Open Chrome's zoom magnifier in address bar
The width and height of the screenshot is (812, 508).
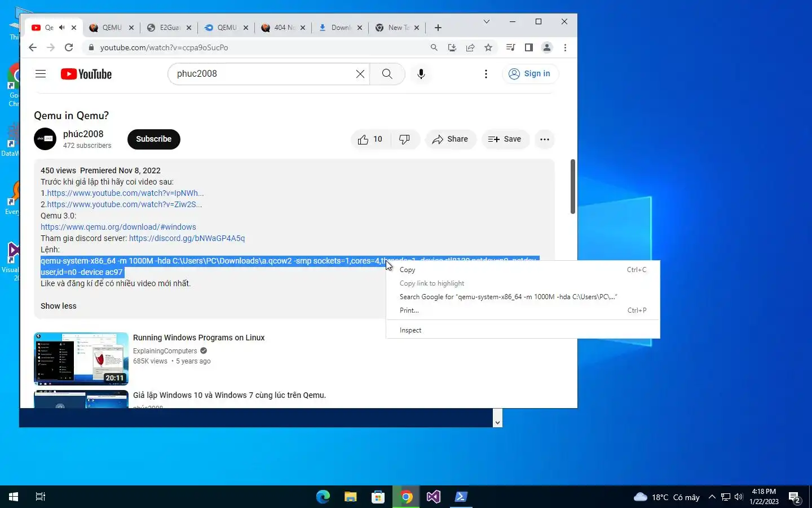(x=434, y=47)
